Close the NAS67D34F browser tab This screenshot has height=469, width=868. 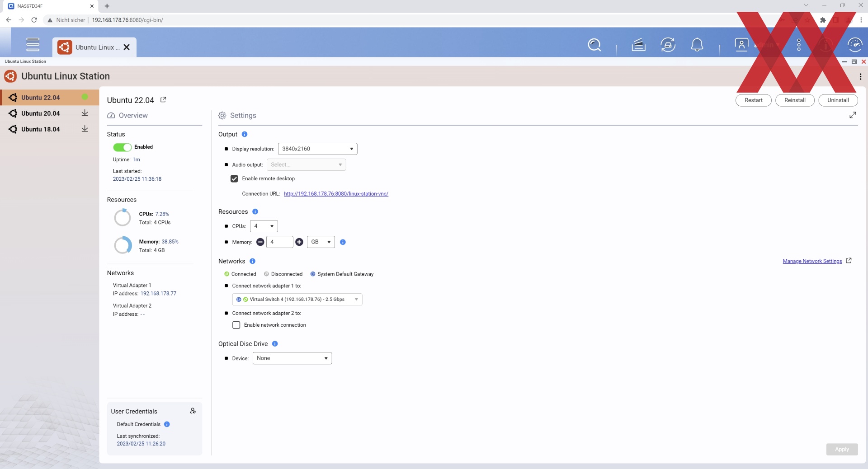pyautogui.click(x=92, y=6)
